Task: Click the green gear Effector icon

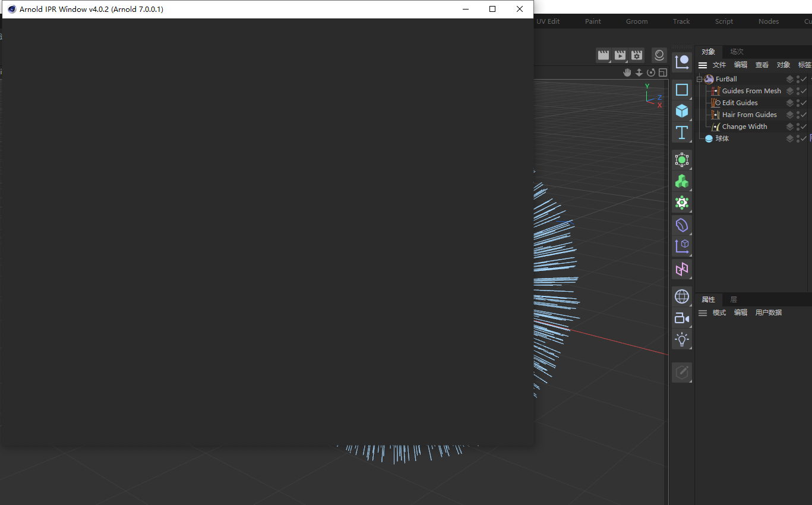Action: tap(682, 203)
